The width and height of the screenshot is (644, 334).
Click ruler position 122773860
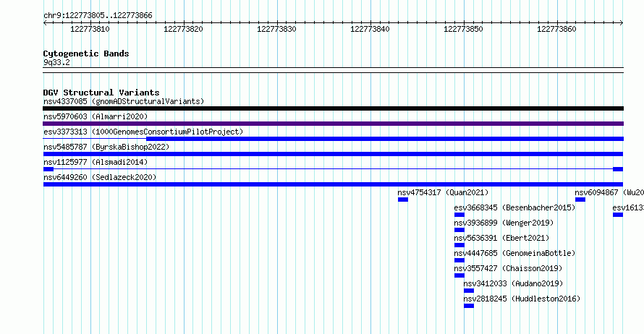556,29
